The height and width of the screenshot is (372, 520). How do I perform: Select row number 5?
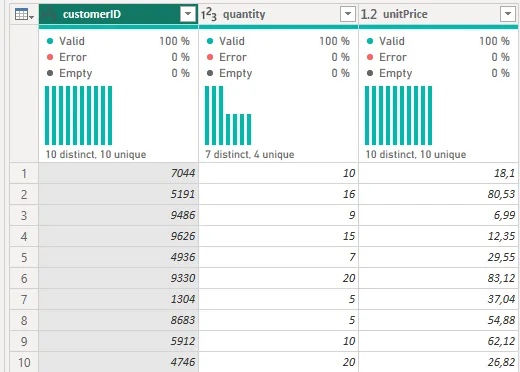(24, 257)
